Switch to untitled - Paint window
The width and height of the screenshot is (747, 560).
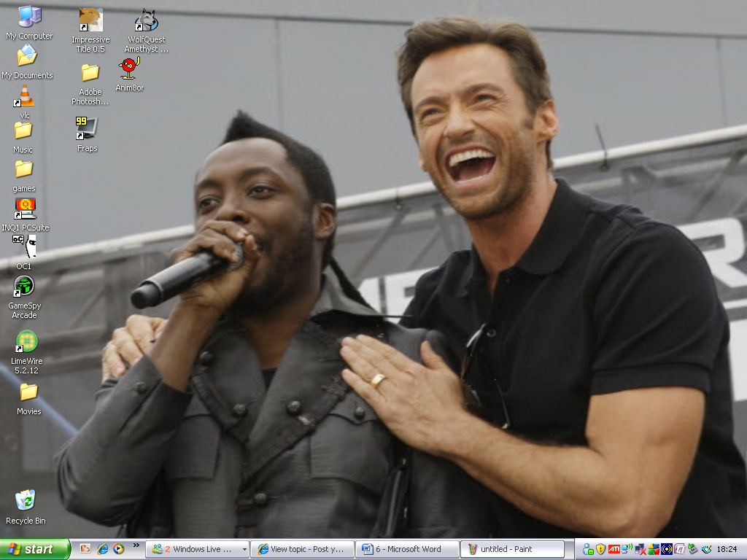click(512, 549)
